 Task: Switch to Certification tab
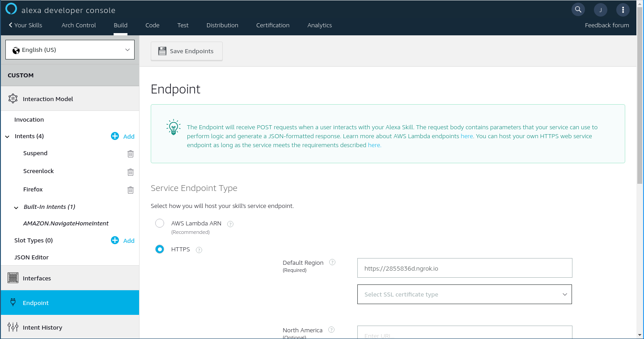(273, 25)
